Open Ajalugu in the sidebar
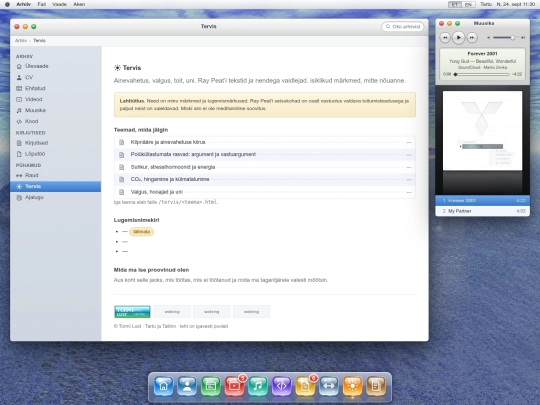The image size is (540, 405). coord(55,197)
